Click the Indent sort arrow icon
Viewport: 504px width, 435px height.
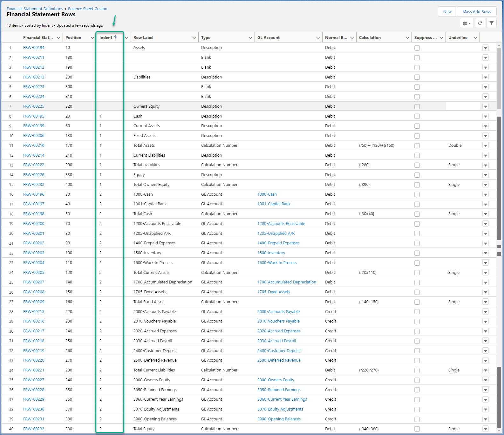(x=115, y=37)
